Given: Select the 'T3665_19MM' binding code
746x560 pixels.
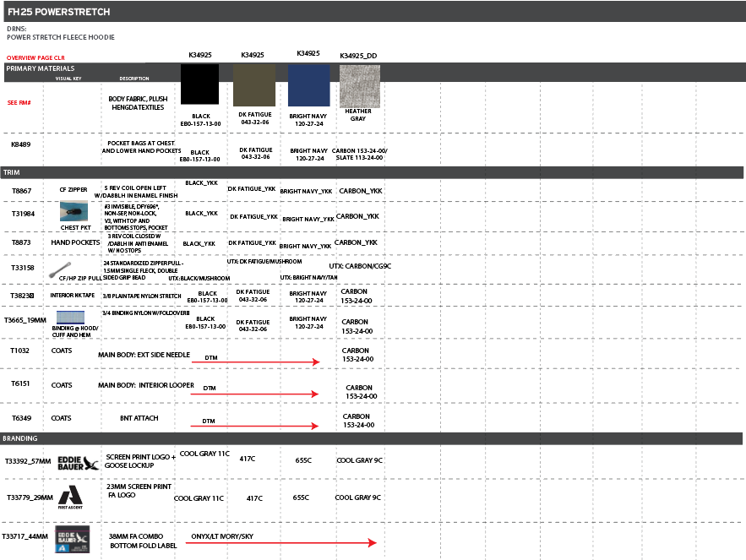Looking at the screenshot, I should [25, 320].
